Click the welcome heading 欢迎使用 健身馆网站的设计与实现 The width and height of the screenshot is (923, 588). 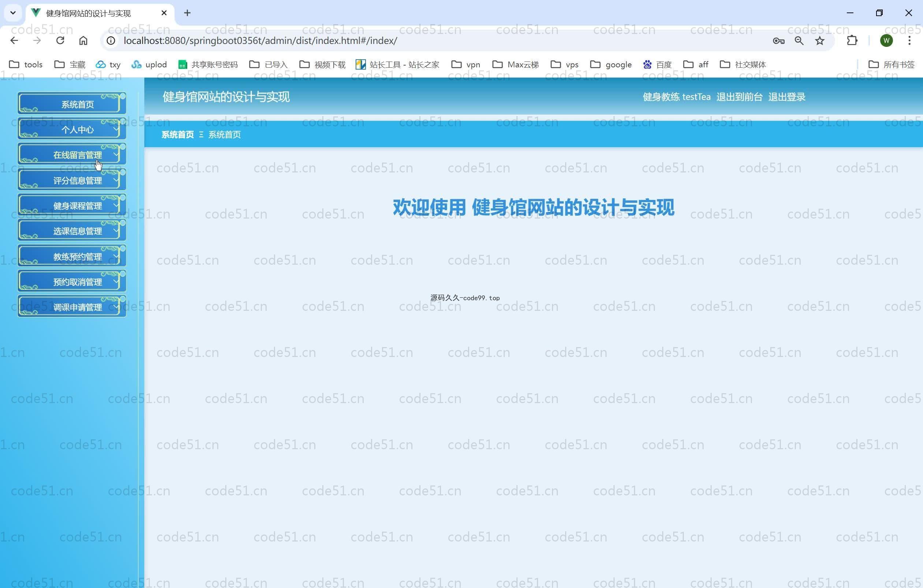(533, 207)
